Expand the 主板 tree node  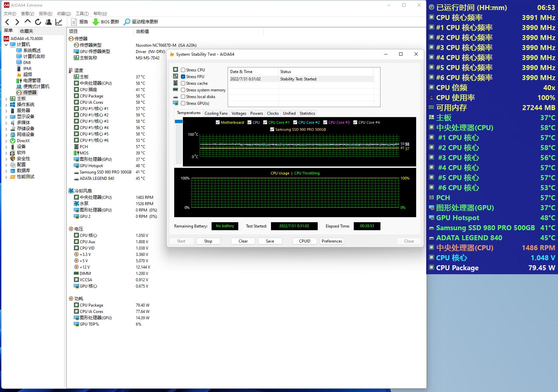tap(6, 99)
